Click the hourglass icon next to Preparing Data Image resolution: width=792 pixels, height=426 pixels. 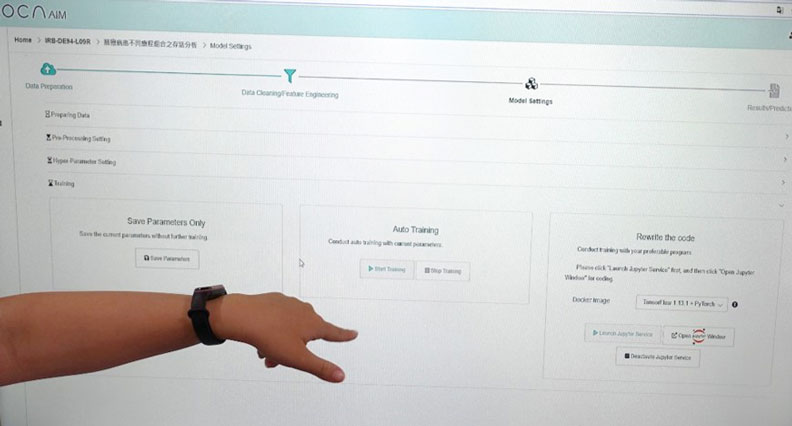[47, 114]
